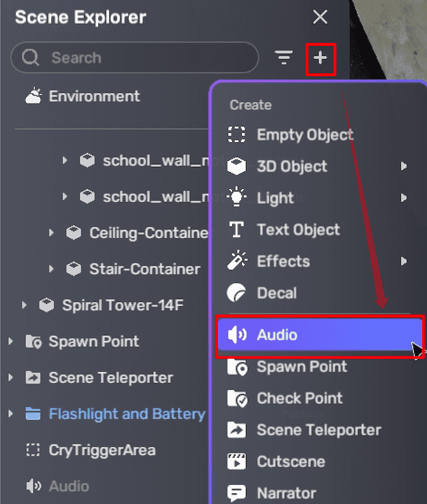This screenshot has height=504, width=427.
Task: Expand the Stair-Container node
Action: pyautogui.click(x=51, y=269)
